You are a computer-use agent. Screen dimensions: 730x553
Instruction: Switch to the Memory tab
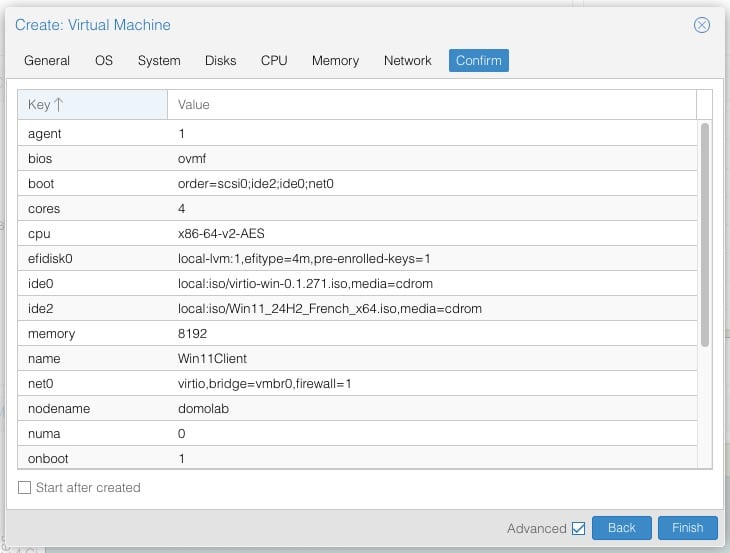tap(335, 60)
